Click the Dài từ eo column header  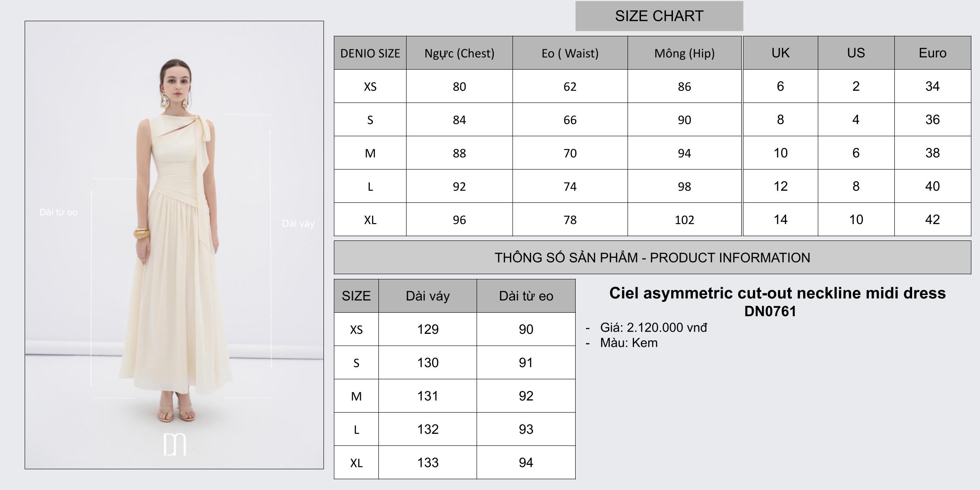tap(526, 296)
